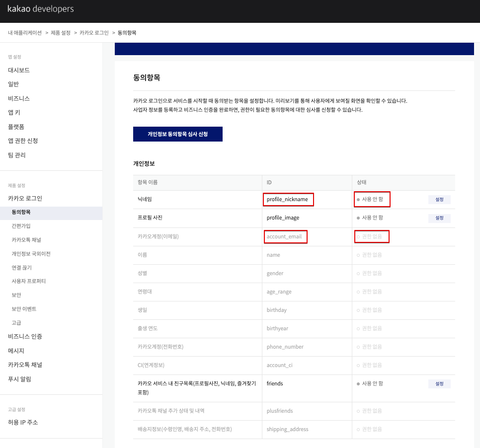Viewport: 480px width, 448px height.
Task: Click 권한 없음 status for account_email
Action: tap(369, 236)
